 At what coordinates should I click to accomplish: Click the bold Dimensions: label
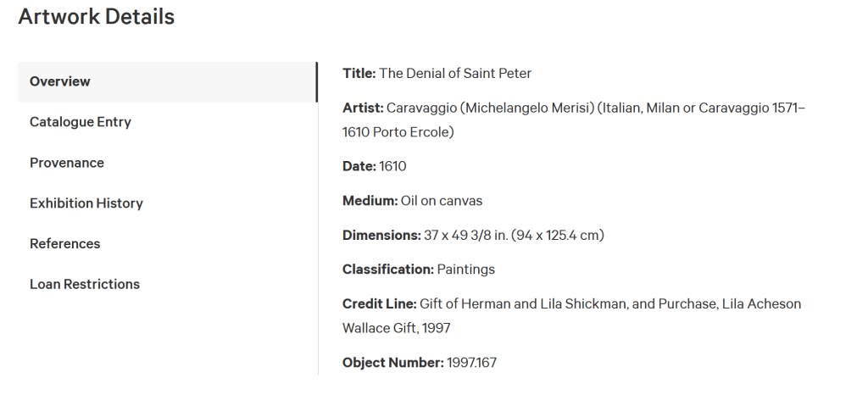381,235
